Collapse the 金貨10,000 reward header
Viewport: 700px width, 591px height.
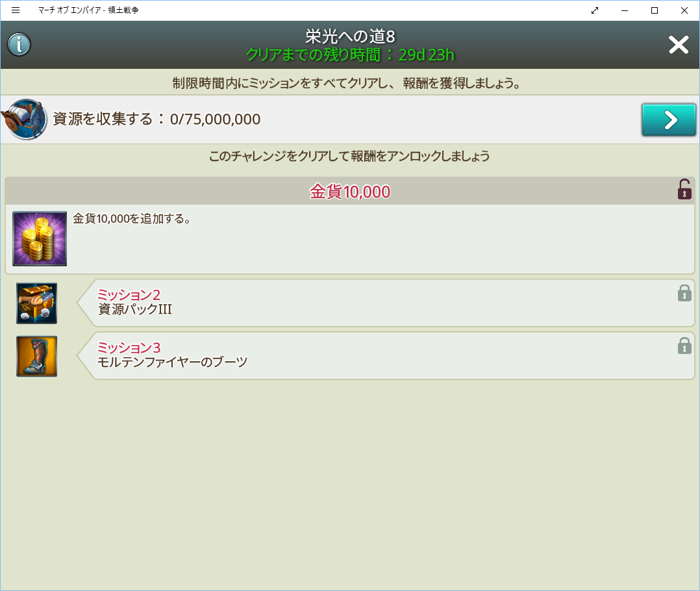tap(349, 192)
